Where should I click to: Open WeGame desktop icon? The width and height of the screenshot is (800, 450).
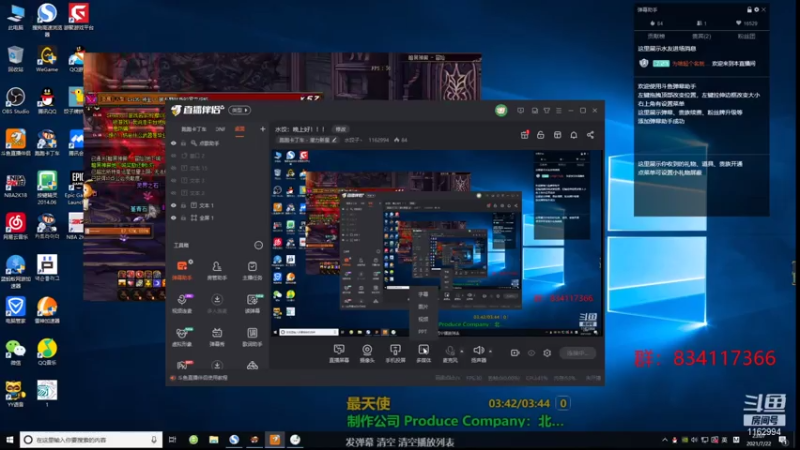click(x=46, y=59)
